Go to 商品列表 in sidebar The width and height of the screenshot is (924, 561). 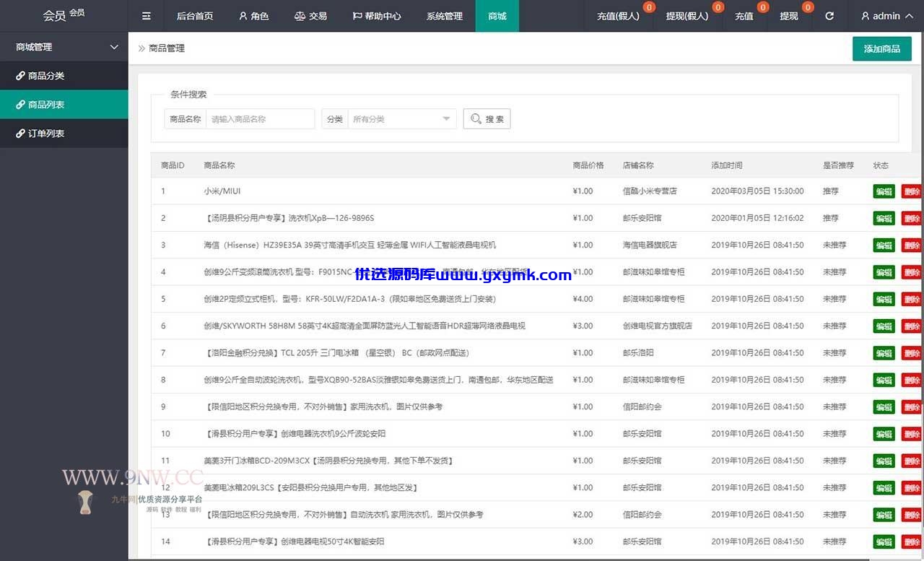pyautogui.click(x=64, y=105)
